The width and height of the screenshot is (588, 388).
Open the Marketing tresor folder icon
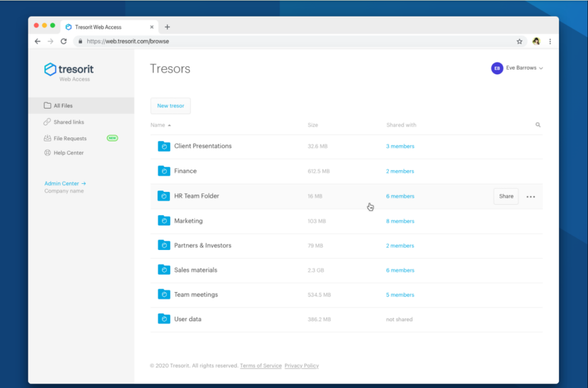pos(164,221)
